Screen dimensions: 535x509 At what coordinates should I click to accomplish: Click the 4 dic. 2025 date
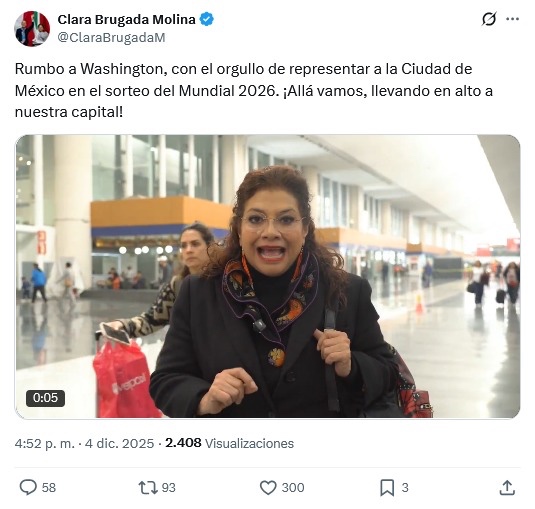(119, 443)
